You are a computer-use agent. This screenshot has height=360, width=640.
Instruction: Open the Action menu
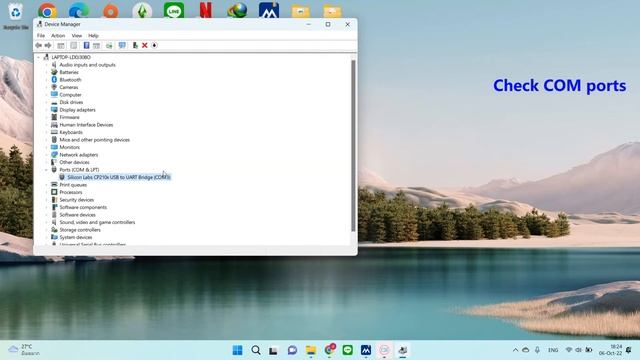[x=58, y=36]
